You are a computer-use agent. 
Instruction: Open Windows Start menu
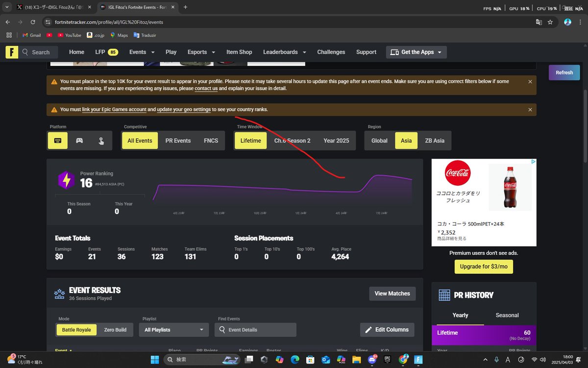(x=154, y=360)
